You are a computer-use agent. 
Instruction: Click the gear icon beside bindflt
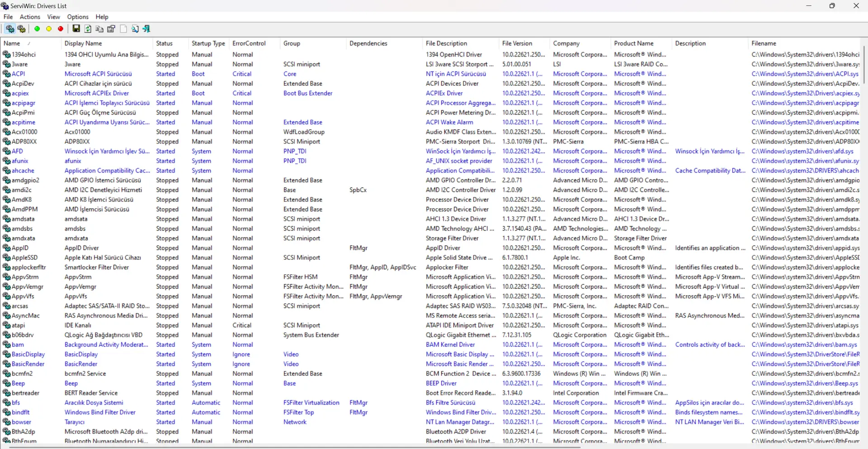click(6, 412)
